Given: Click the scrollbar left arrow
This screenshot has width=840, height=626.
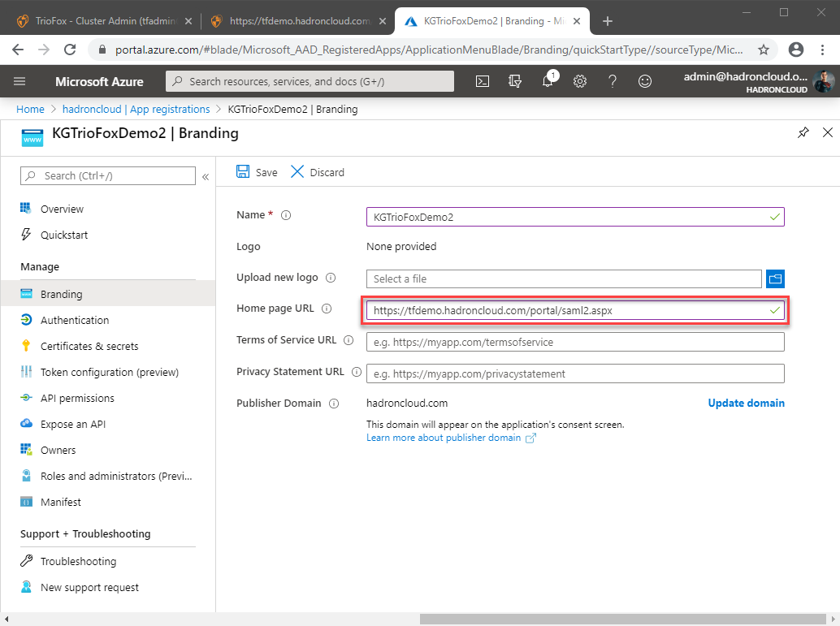Looking at the screenshot, I should 6,619.
